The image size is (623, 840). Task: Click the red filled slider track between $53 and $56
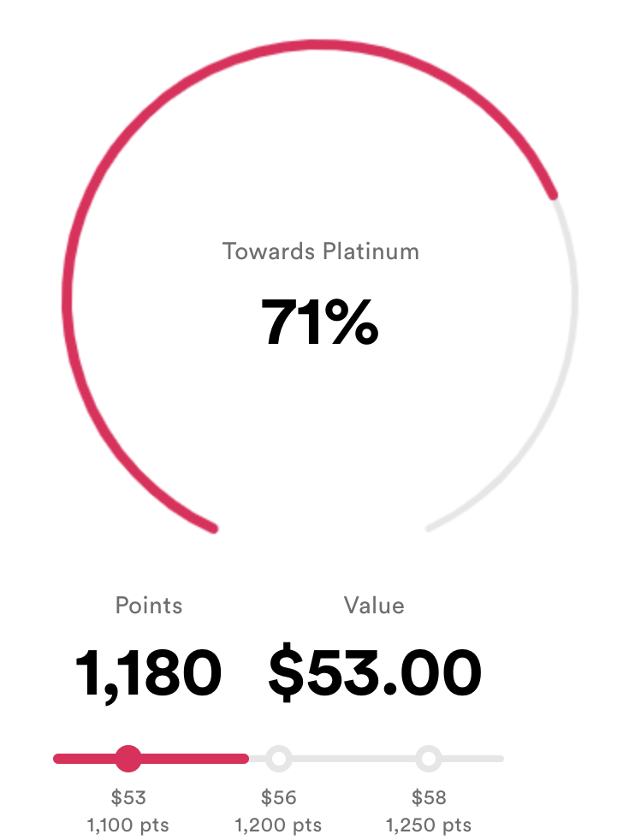coord(195,758)
